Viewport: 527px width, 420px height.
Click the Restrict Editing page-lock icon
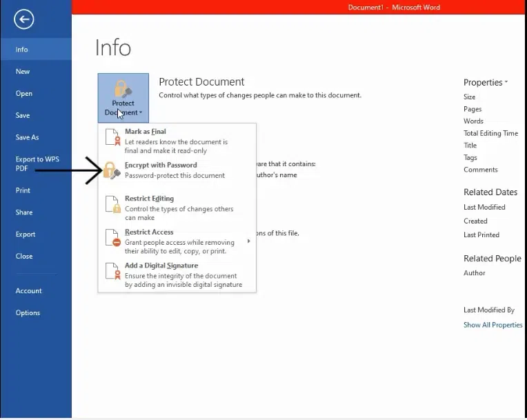pos(112,204)
